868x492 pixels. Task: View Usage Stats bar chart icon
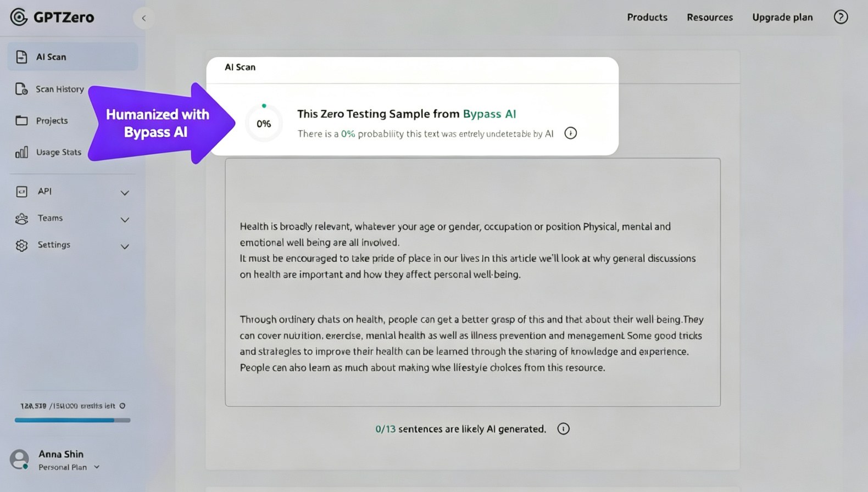click(21, 152)
